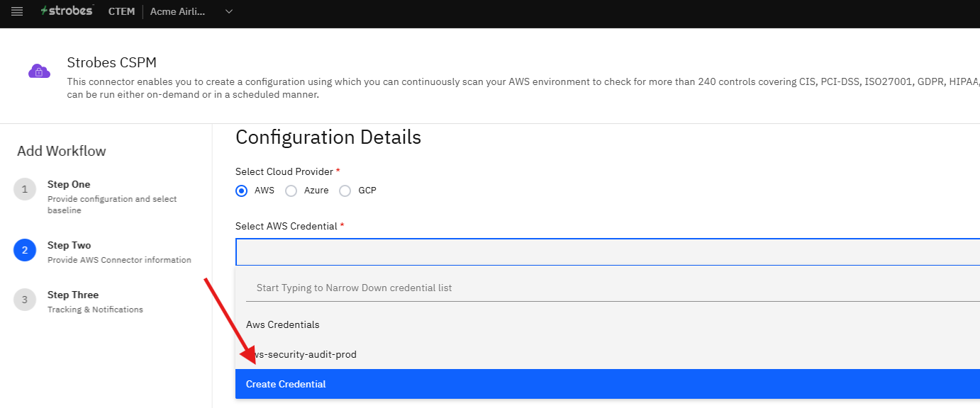Click the Add Workflow heading
This screenshot has width=980, height=408.
62,151
